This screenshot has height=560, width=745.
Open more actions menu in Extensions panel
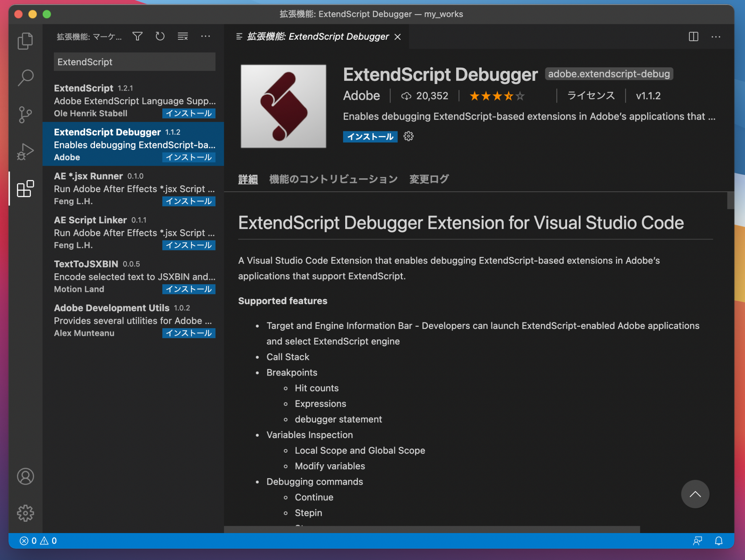click(x=206, y=36)
